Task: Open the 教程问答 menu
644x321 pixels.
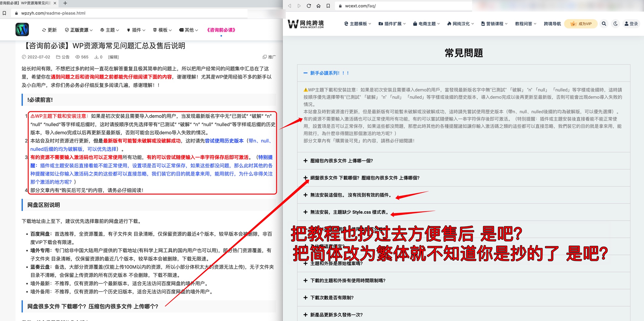Action: (526, 24)
